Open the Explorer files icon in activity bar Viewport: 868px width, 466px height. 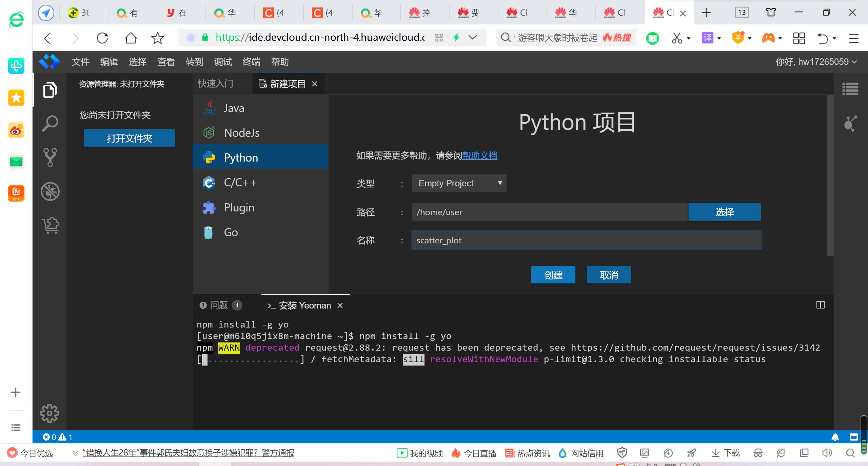point(50,90)
